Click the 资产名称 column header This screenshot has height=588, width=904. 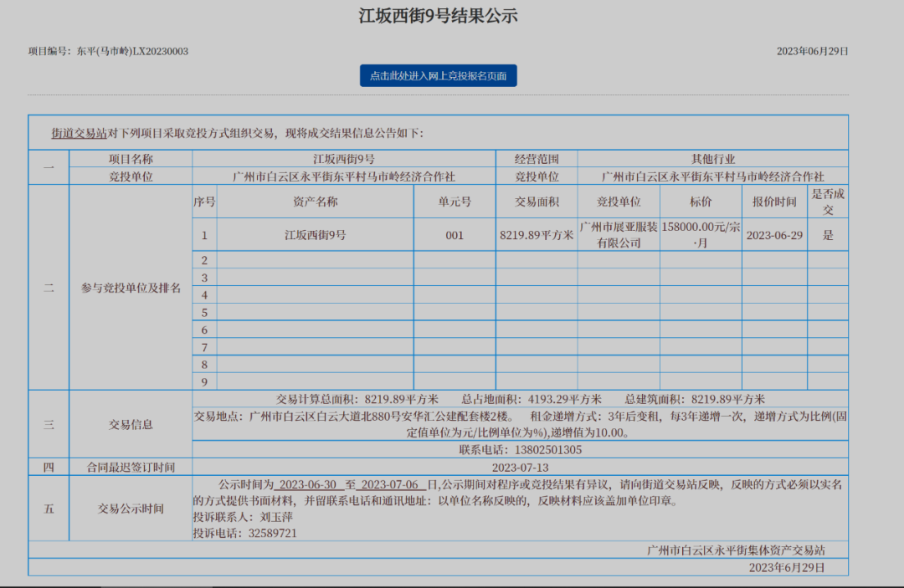point(316,202)
